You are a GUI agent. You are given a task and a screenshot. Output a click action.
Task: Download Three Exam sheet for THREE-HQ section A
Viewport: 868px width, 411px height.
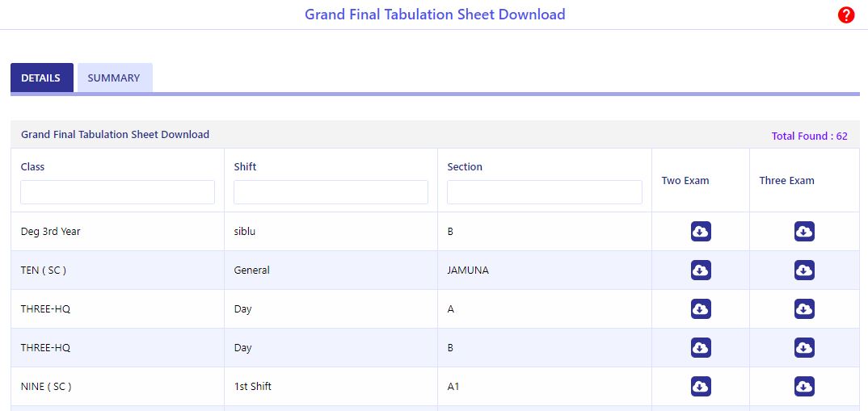tap(804, 309)
